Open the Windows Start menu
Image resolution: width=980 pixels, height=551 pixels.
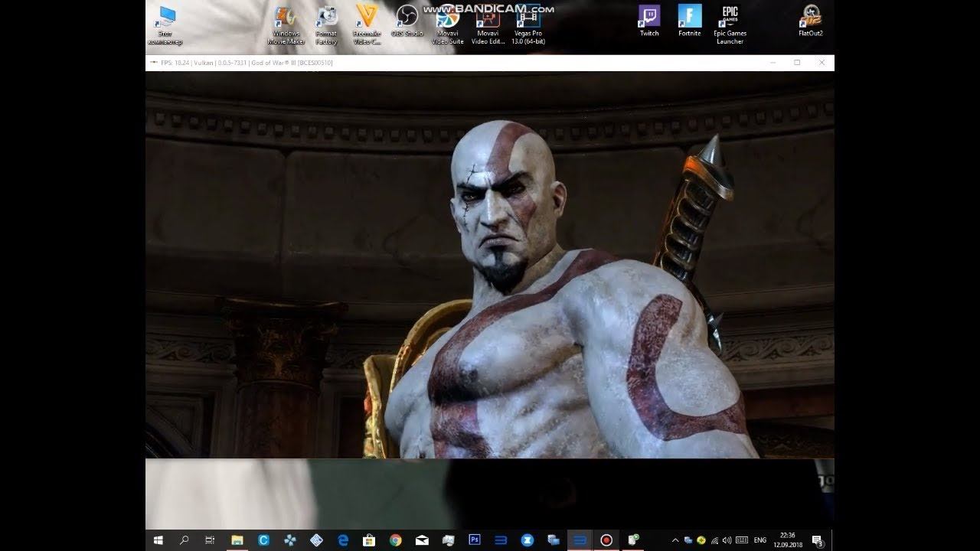click(x=158, y=540)
